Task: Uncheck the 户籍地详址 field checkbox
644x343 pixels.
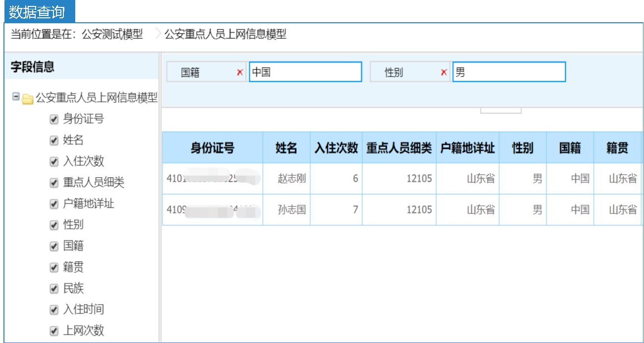Action: pos(54,204)
